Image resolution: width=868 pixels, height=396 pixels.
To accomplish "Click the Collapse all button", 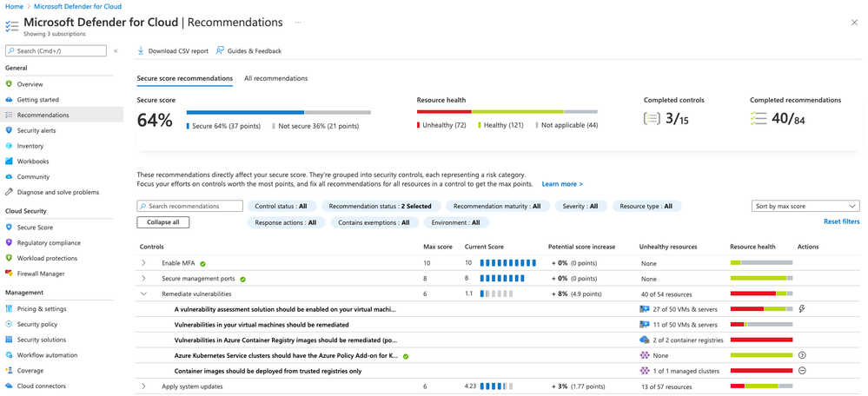I will pos(162,222).
